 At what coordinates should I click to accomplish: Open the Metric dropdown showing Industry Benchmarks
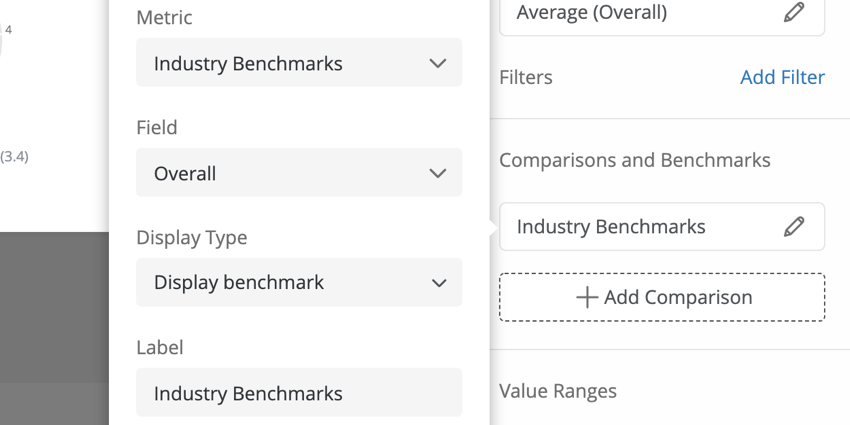299,62
